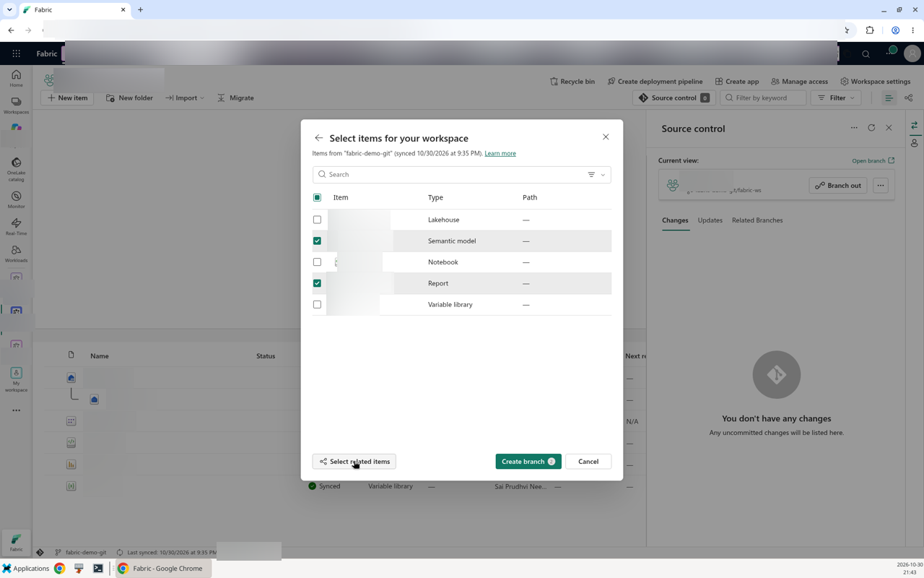This screenshot has width=924, height=578.
Task: Open the filter options in the search box
Action: coord(596,175)
